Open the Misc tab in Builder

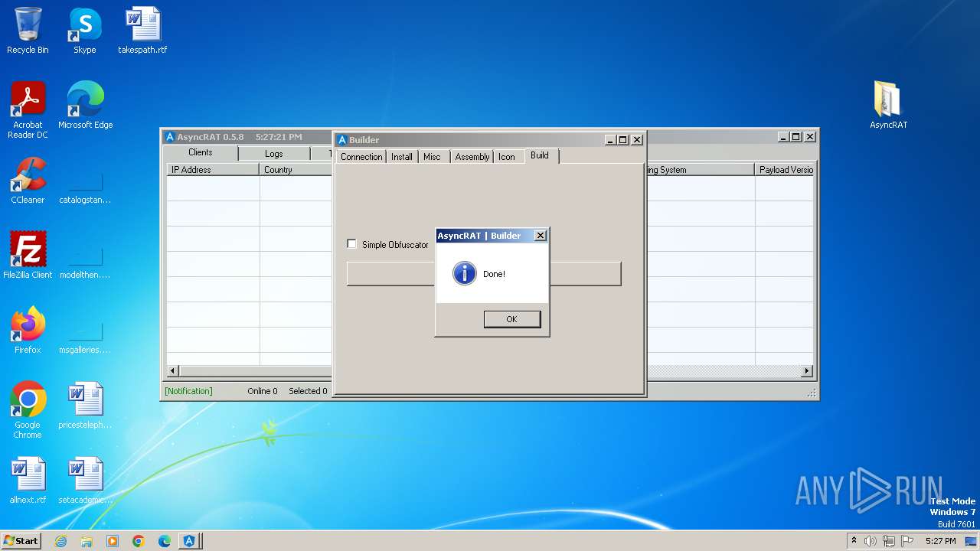(x=433, y=157)
